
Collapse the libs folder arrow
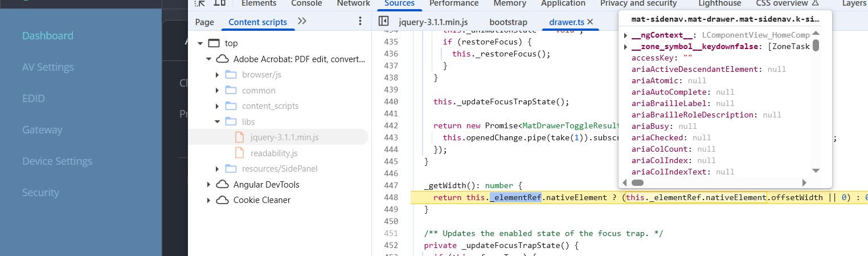tap(217, 121)
